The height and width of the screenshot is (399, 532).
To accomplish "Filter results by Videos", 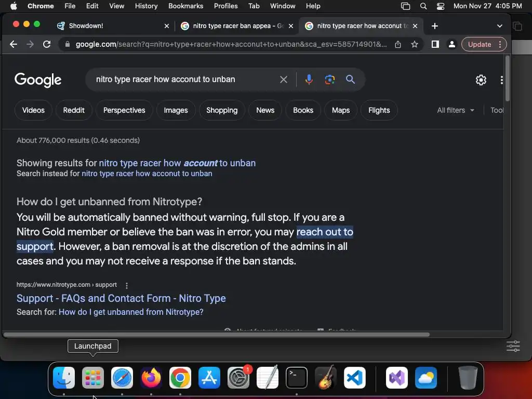I will 33,110.
